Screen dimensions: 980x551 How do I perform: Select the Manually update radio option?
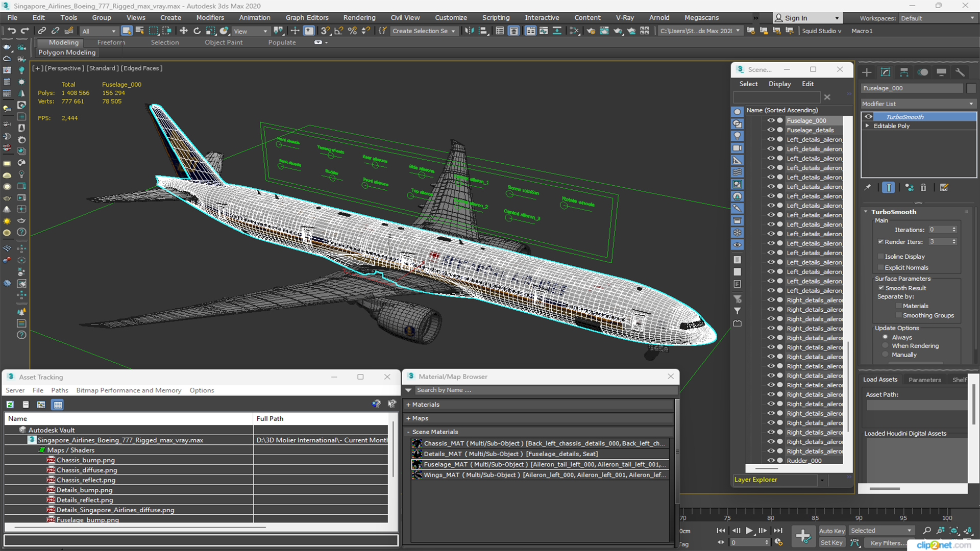click(x=886, y=355)
